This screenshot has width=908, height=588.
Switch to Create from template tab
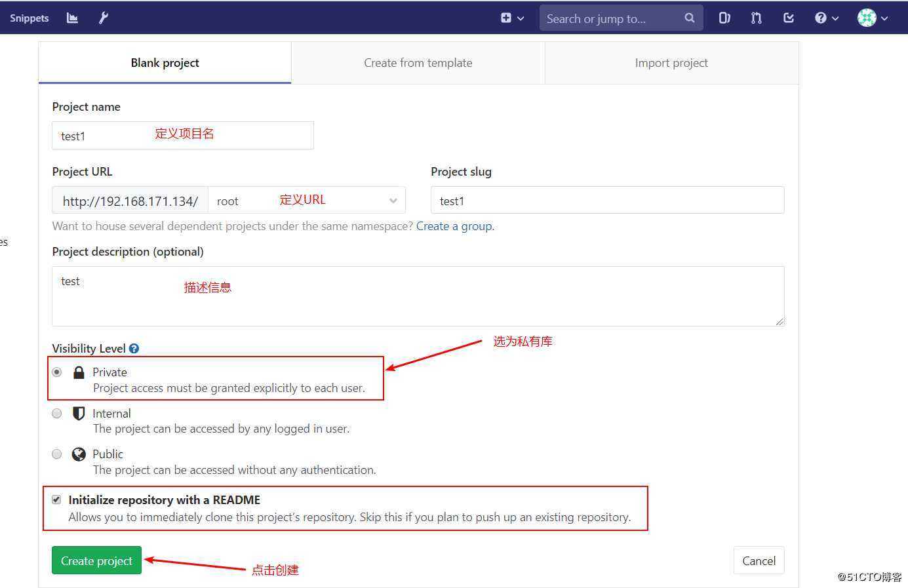[x=418, y=63]
